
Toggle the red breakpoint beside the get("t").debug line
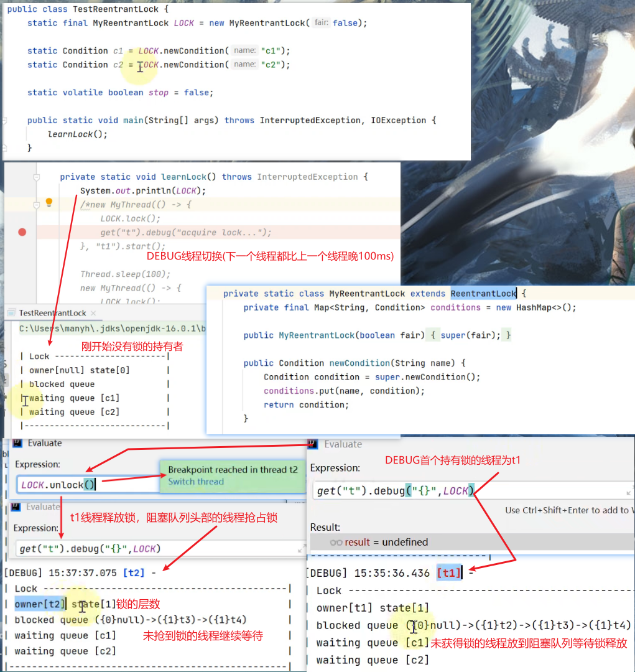click(x=22, y=232)
